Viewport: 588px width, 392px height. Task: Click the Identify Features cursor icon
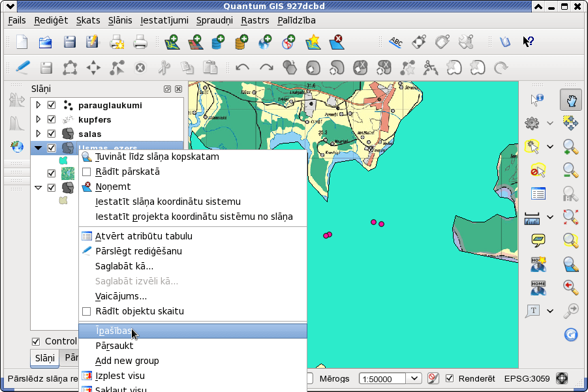point(537,99)
